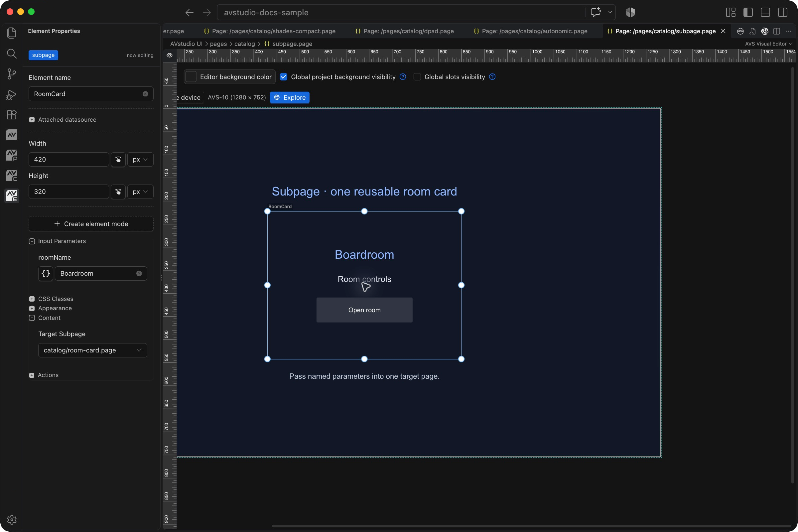Open the Explorer files icon in activity bar
Viewport: 798px width, 532px height.
click(x=12, y=33)
